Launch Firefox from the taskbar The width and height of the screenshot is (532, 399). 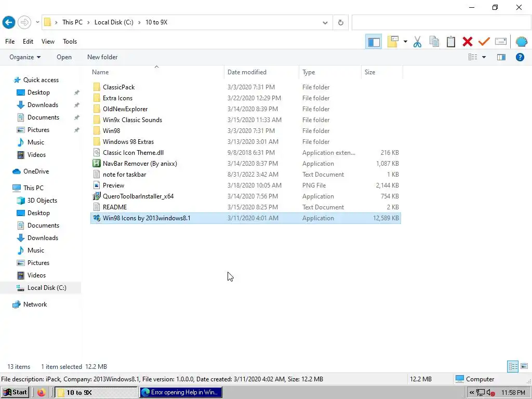[42, 393]
